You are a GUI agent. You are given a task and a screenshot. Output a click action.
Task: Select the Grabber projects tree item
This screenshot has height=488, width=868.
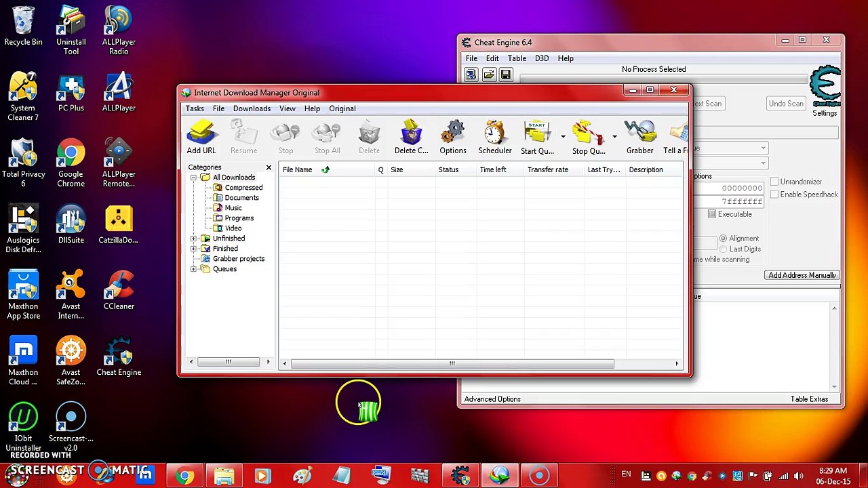pos(239,259)
